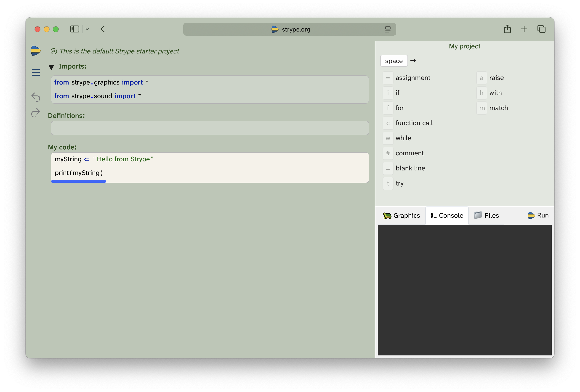Click the strype.sound import line

coord(210,96)
